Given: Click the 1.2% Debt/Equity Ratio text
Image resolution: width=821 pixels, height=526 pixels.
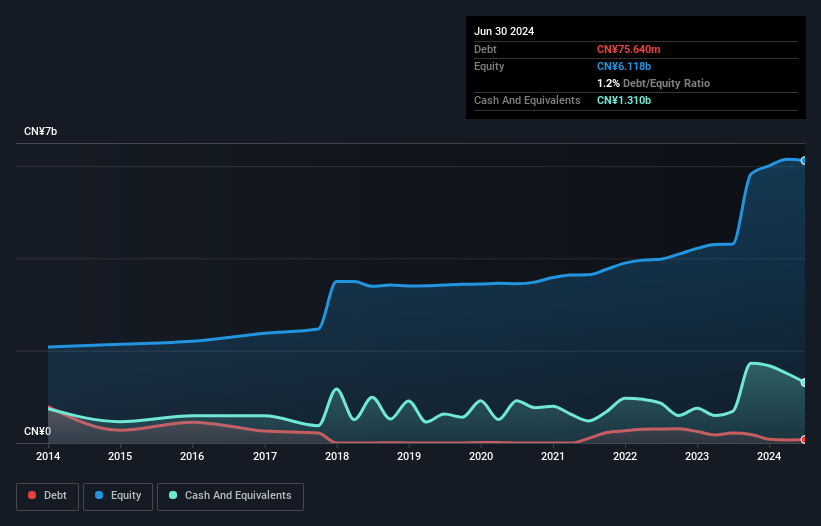Looking at the screenshot, I should click(653, 83).
